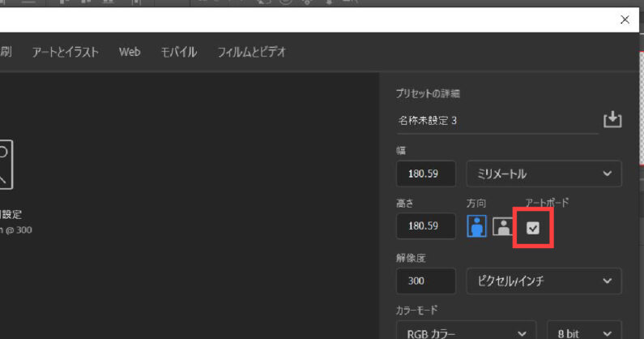Click the 解像度 field showing 300

(x=425, y=281)
